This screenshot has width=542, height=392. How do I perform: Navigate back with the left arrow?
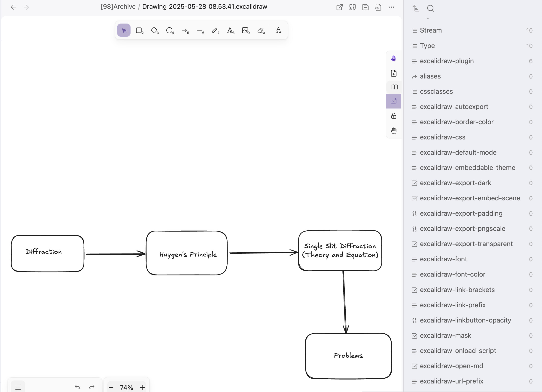13,7
